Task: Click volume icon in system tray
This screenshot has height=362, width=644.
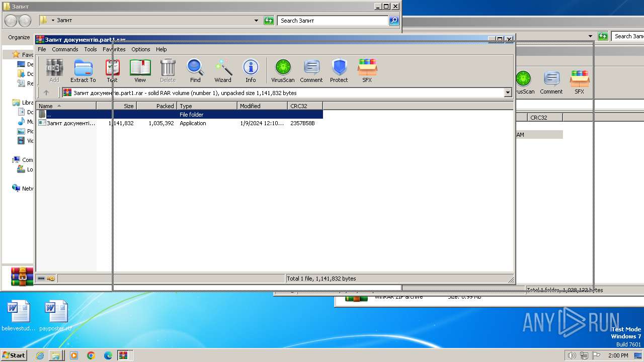Action: coord(572,355)
